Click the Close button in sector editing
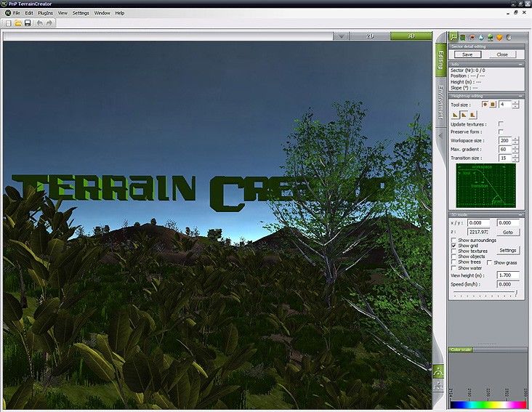 point(502,54)
